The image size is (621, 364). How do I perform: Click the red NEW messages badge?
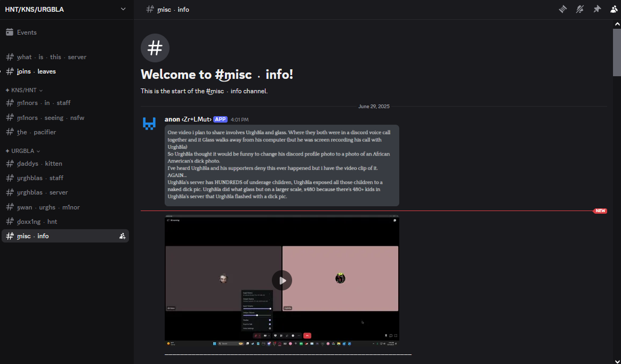pyautogui.click(x=600, y=211)
